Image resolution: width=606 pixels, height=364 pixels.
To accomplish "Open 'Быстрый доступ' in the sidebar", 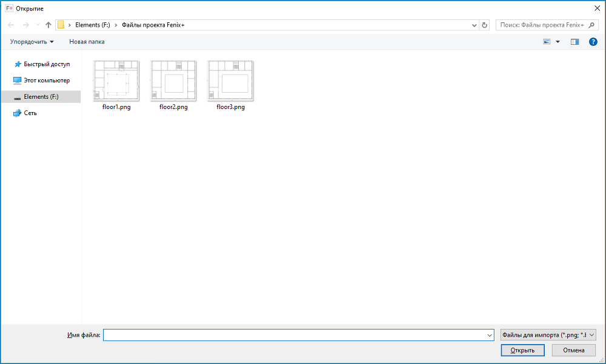I will pos(42,64).
